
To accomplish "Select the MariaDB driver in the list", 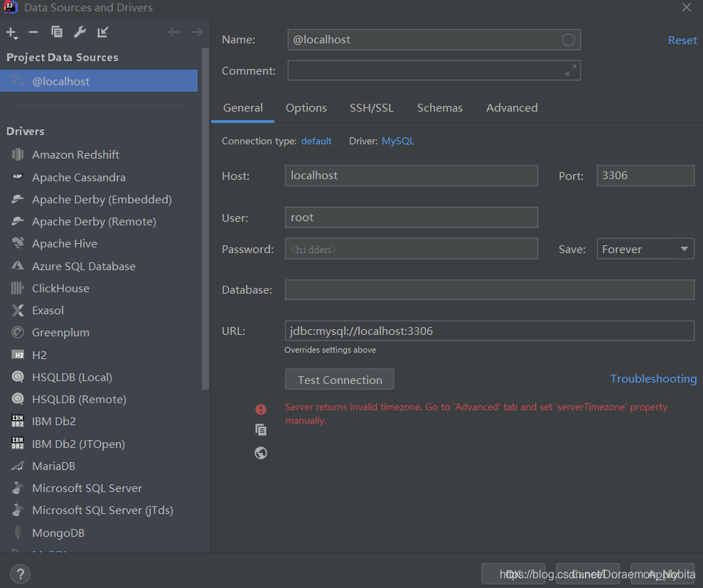I will click(x=53, y=466).
